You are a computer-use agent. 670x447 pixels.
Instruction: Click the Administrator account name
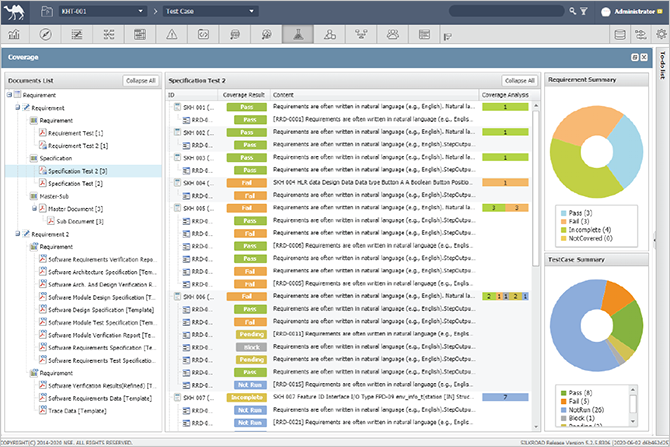635,12
